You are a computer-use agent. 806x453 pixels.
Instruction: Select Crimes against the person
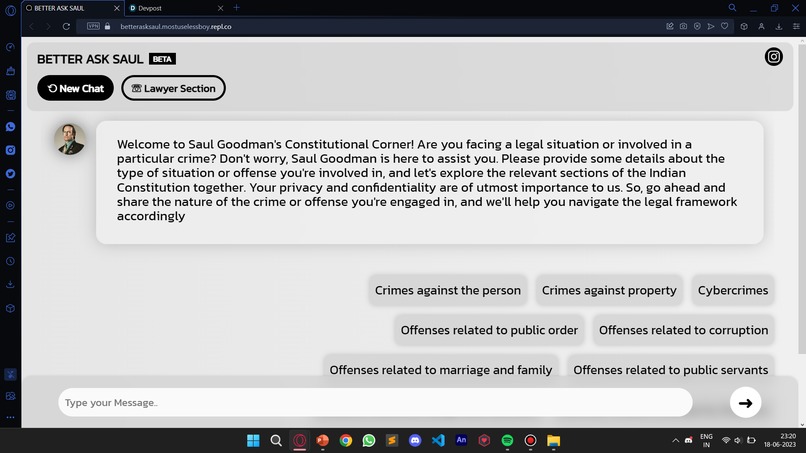click(448, 290)
